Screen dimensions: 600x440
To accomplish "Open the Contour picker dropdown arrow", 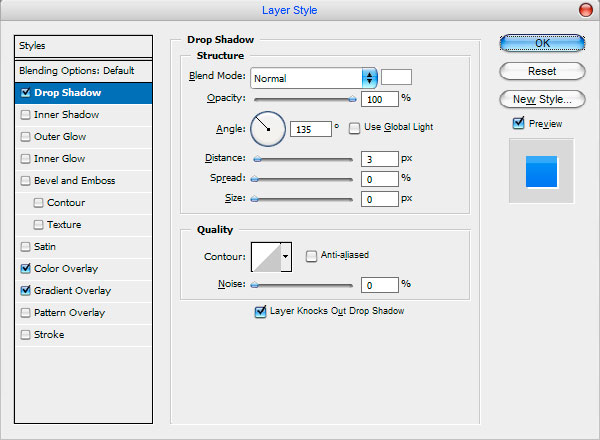I will [x=286, y=257].
